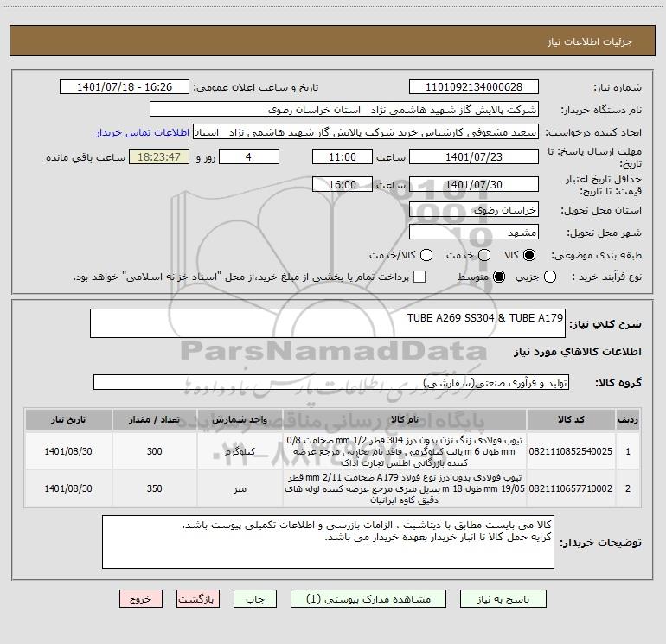This screenshot has height=644, width=666.
Task: Click the تاریخ نیاز column header
Action: click(x=68, y=419)
